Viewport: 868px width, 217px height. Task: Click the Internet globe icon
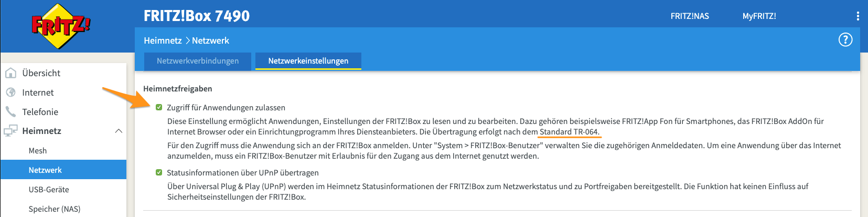[x=10, y=92]
